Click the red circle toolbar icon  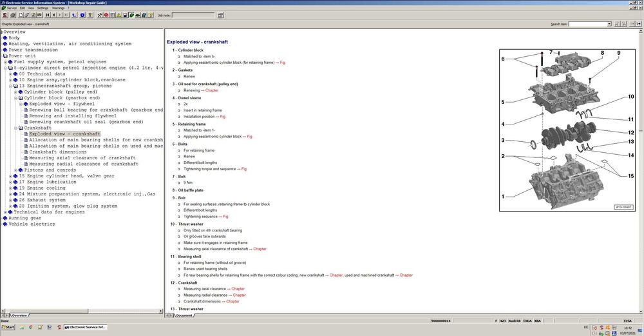click(106, 15)
